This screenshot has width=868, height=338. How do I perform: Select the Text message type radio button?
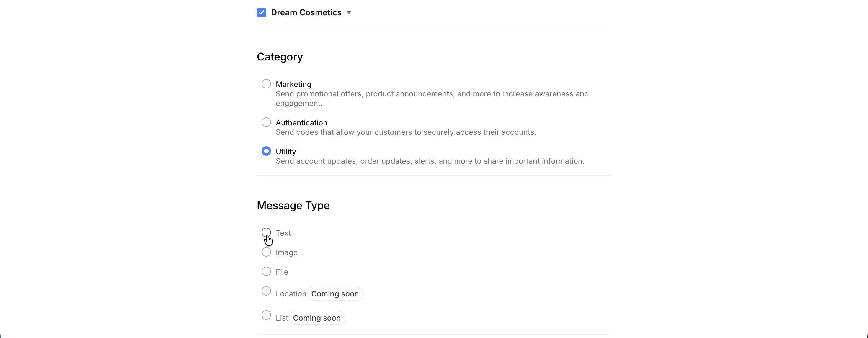tap(266, 232)
